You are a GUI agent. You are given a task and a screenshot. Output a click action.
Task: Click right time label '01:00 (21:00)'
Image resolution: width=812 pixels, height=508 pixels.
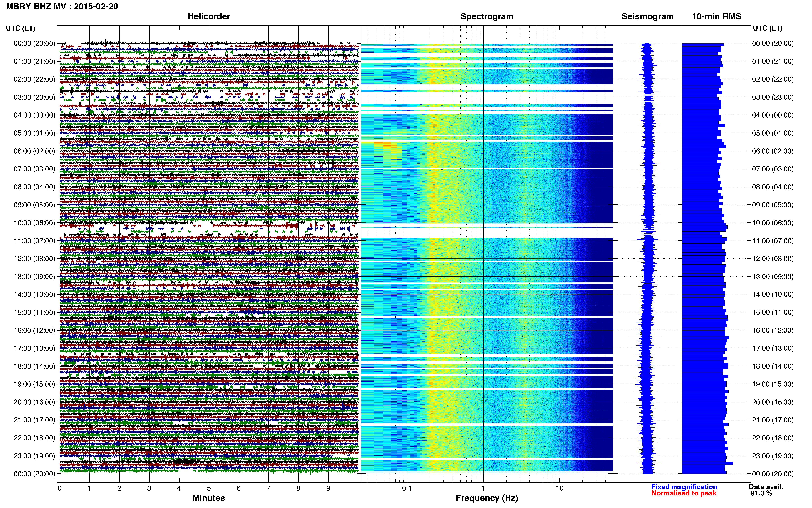pyautogui.click(x=773, y=62)
